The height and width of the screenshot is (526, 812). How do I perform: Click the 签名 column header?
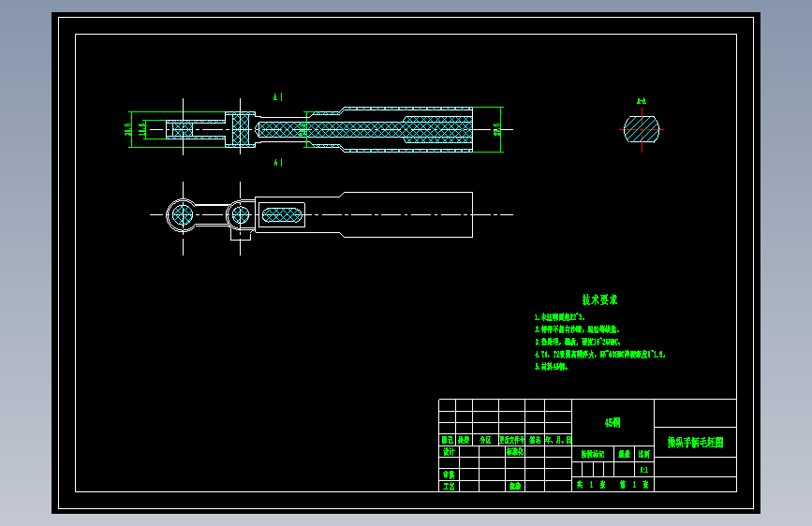click(535, 440)
